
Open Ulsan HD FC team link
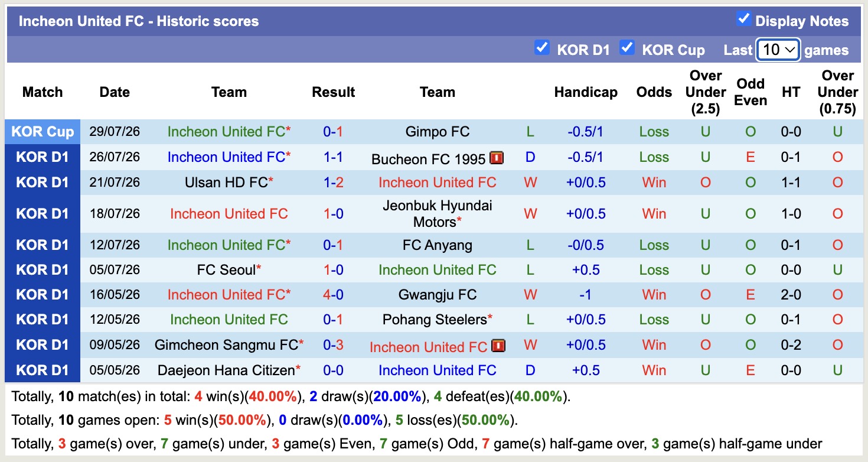click(226, 183)
